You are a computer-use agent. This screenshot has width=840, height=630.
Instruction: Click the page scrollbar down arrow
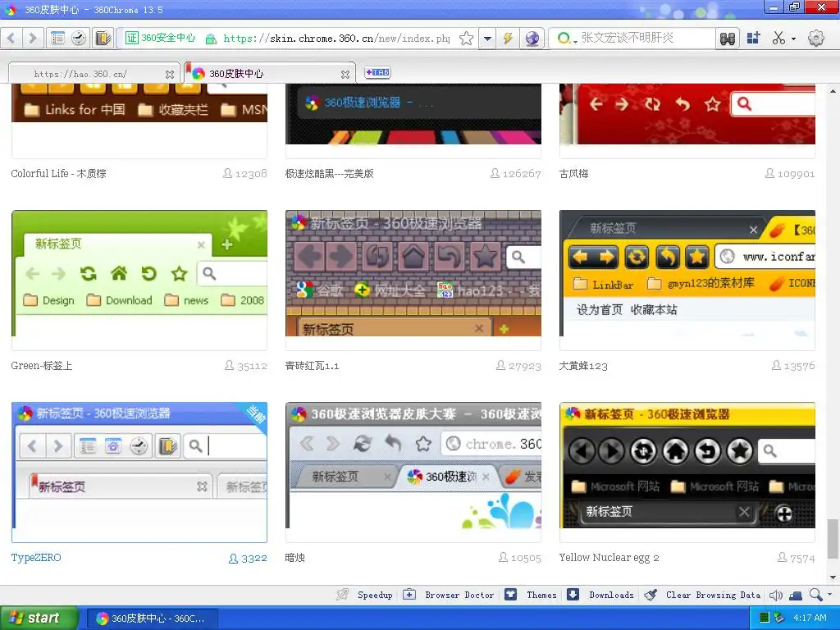pyautogui.click(x=833, y=577)
